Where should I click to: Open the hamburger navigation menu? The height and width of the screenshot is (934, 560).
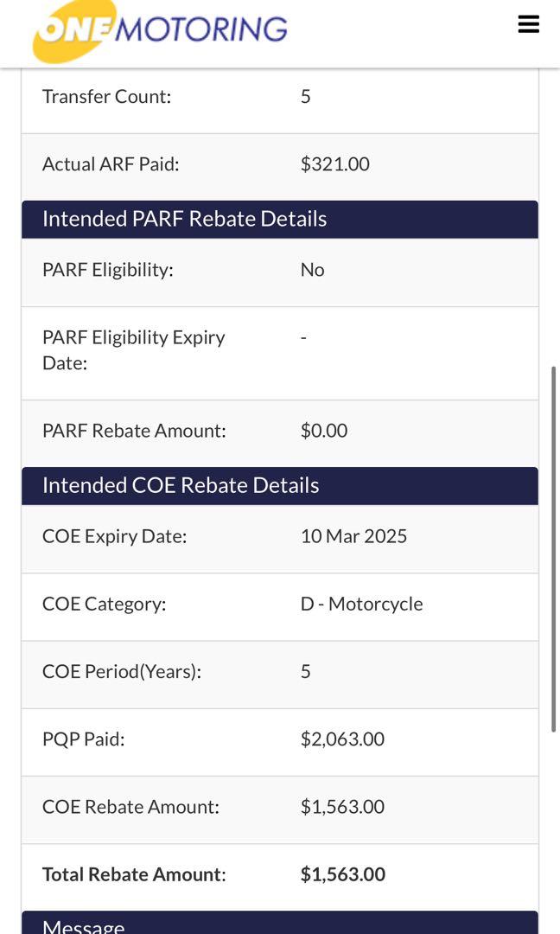point(528,24)
